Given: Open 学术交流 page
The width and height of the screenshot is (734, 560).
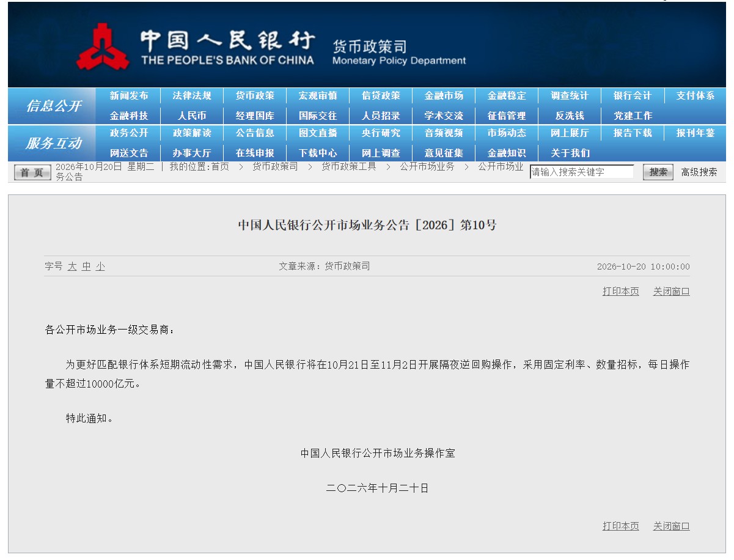Looking at the screenshot, I should click(x=444, y=116).
